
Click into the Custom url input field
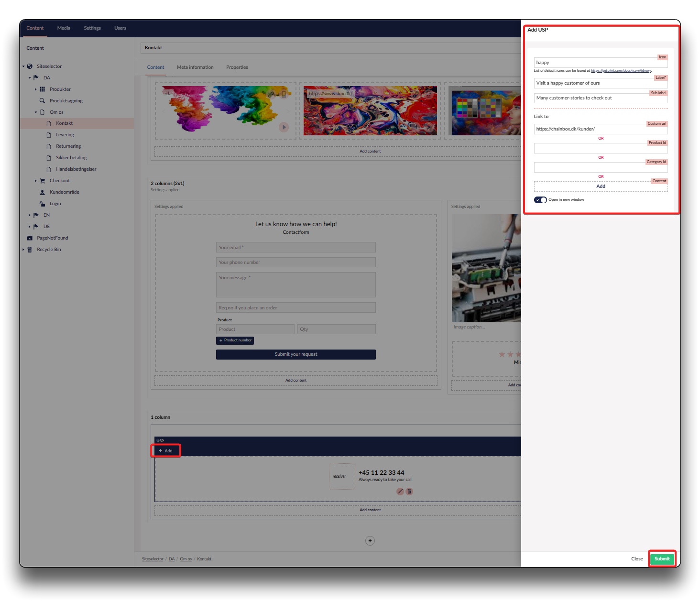(601, 129)
